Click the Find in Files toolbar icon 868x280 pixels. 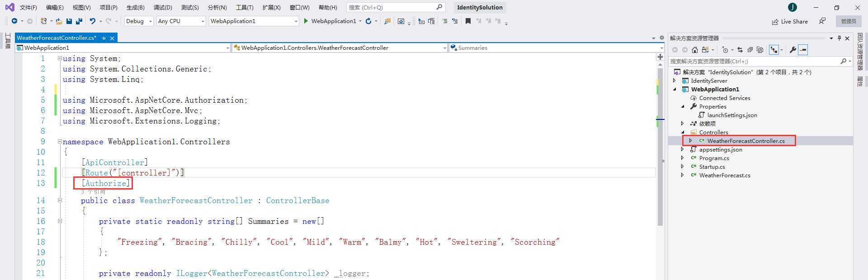pyautogui.click(x=387, y=21)
